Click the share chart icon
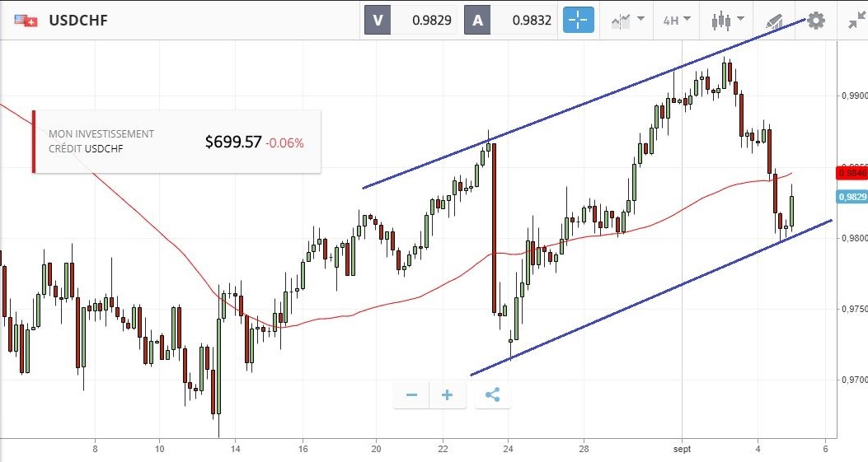The image size is (868, 462). click(x=492, y=395)
